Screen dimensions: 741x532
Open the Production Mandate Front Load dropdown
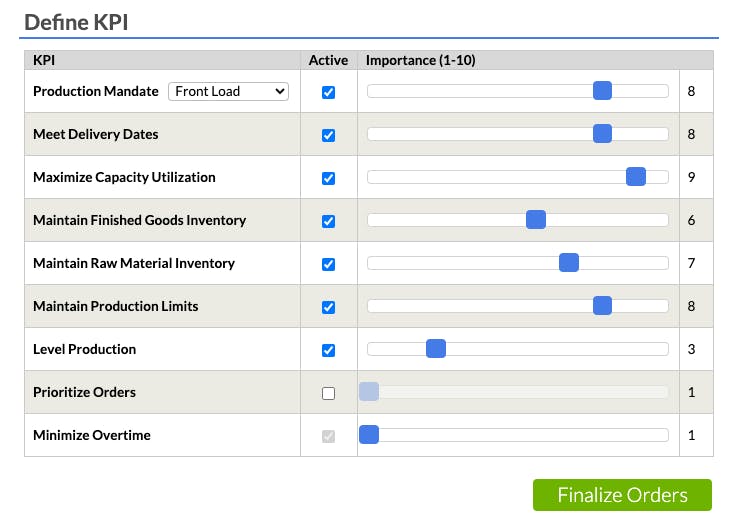[228, 91]
